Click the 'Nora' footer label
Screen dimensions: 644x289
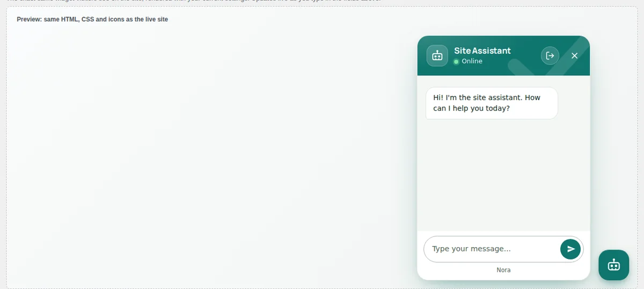tap(503, 270)
